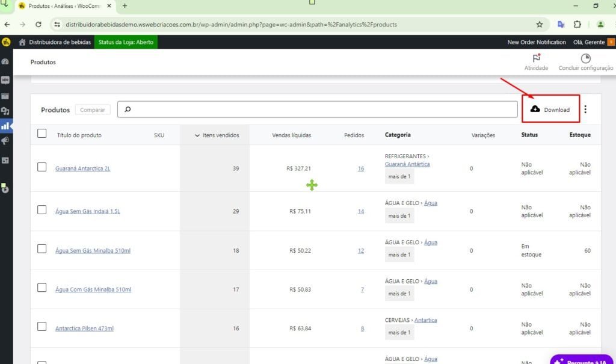Viewport: 616px width, 364px height.
Task: View site information icon in address bar
Action: tap(57, 25)
